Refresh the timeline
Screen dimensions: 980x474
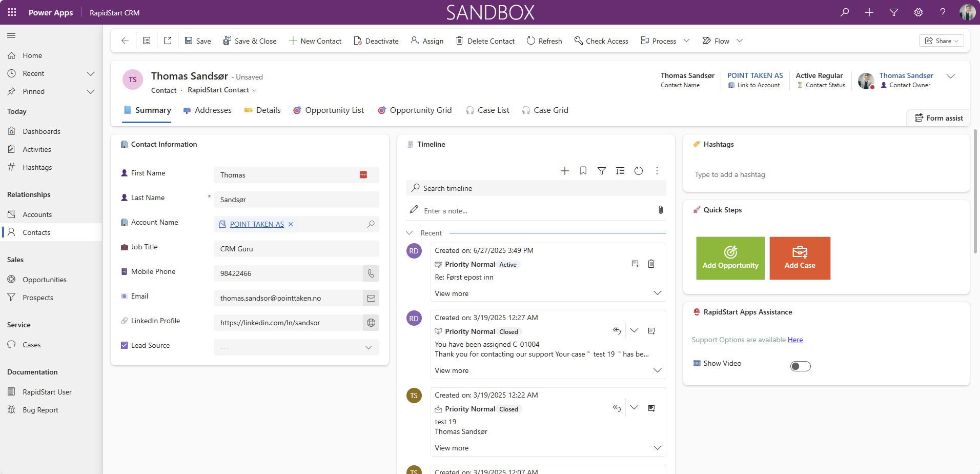point(639,171)
